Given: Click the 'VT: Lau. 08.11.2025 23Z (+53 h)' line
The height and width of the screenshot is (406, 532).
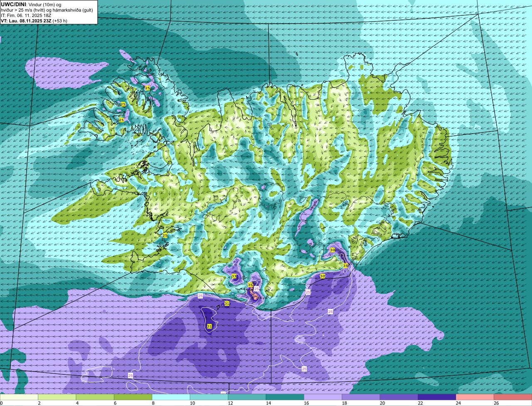Looking at the screenshot, I should click(x=34, y=20).
